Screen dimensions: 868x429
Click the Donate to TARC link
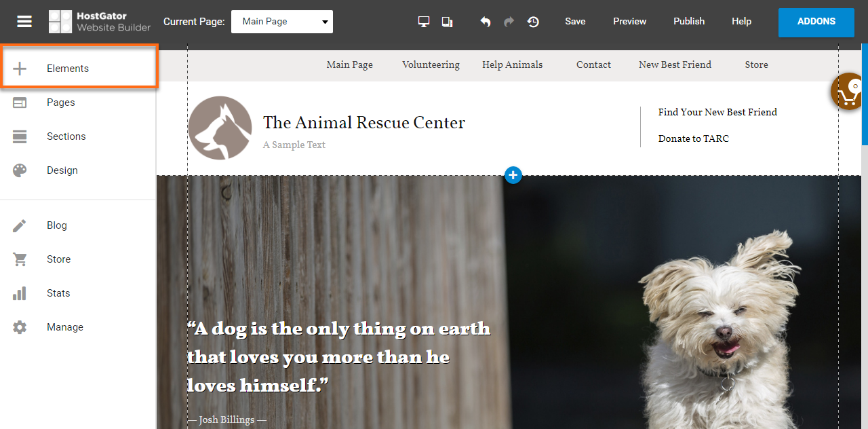pos(694,138)
